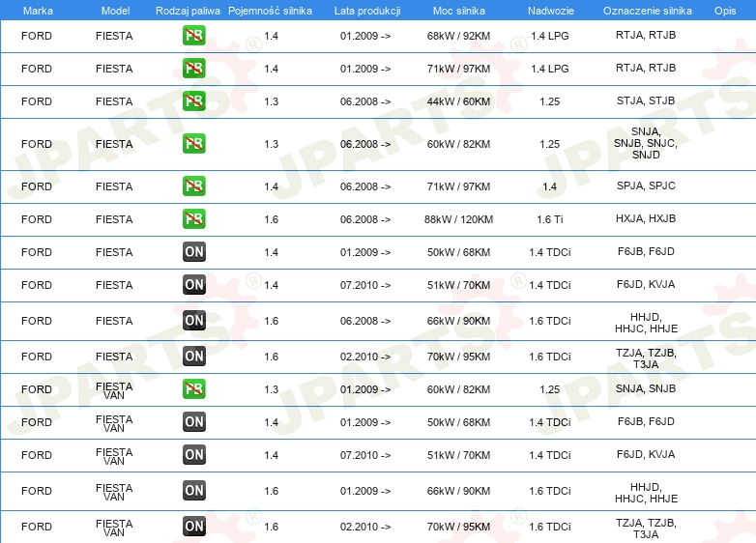The width and height of the screenshot is (756, 543).
Task: Click ON diesel icon in Fiesta 70kW/95KM row
Action: pyautogui.click(x=194, y=357)
